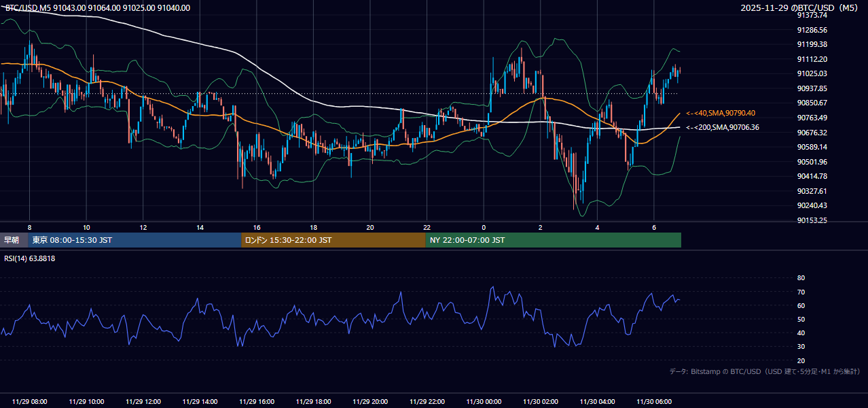
Task: Click the 11/29 14:00 date label
Action: point(200,401)
